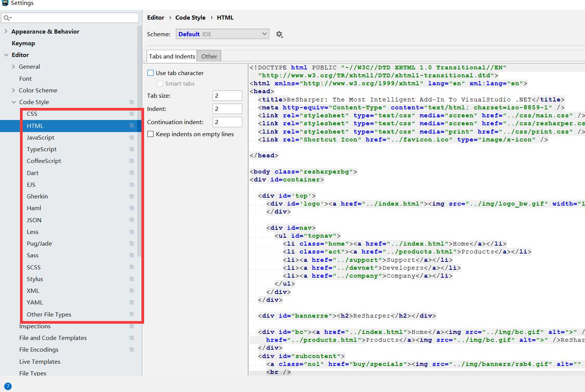Click Code Style breadcrumb

tap(190, 17)
